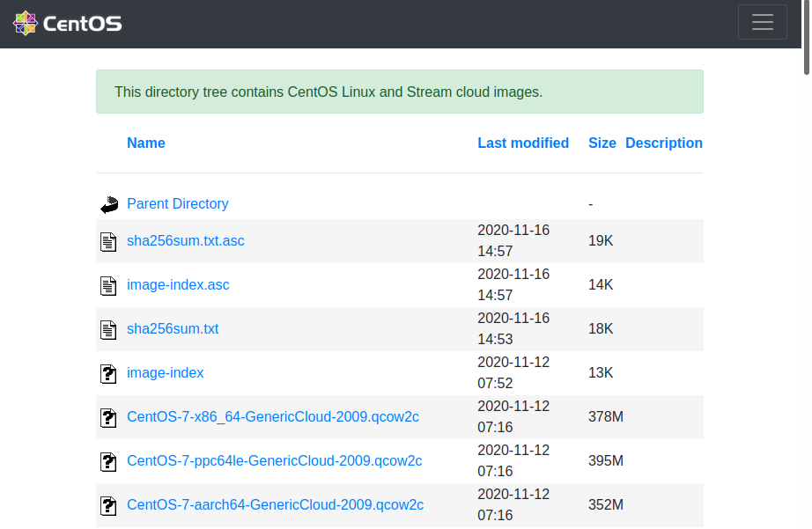Click the unknown-file icon beside CentOS-7-aarch64 image
Viewport: 812px width, 529px height.
click(108, 506)
